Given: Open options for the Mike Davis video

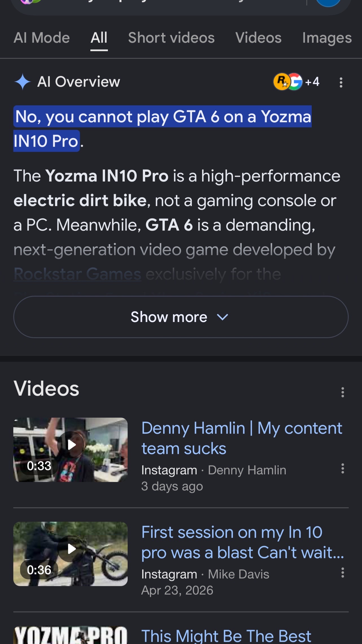Looking at the screenshot, I should pos(343,573).
